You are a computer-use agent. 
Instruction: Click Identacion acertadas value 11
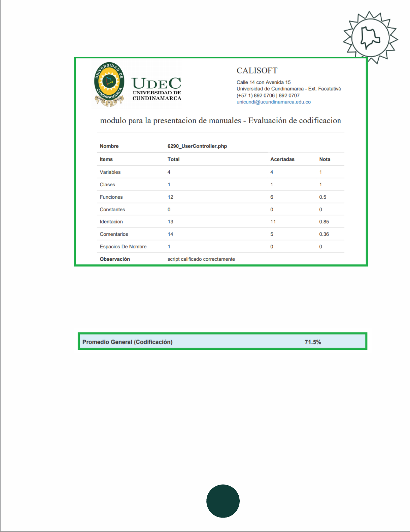[273, 222]
